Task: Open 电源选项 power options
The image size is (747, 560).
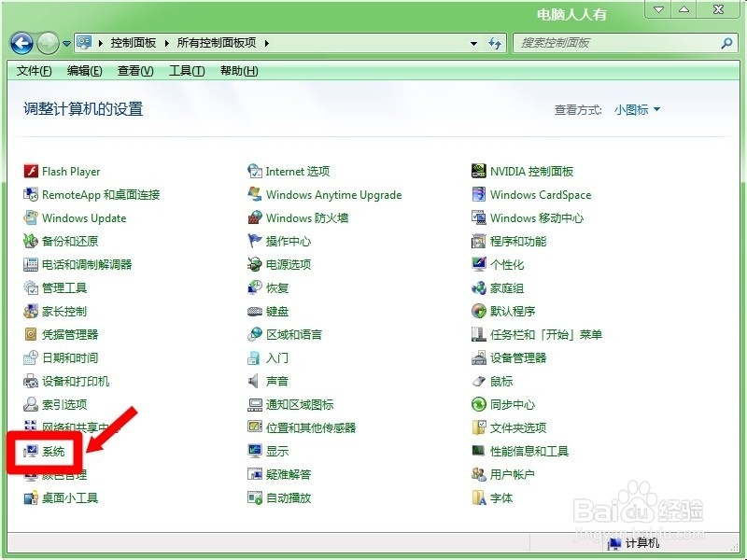Action: point(289,264)
